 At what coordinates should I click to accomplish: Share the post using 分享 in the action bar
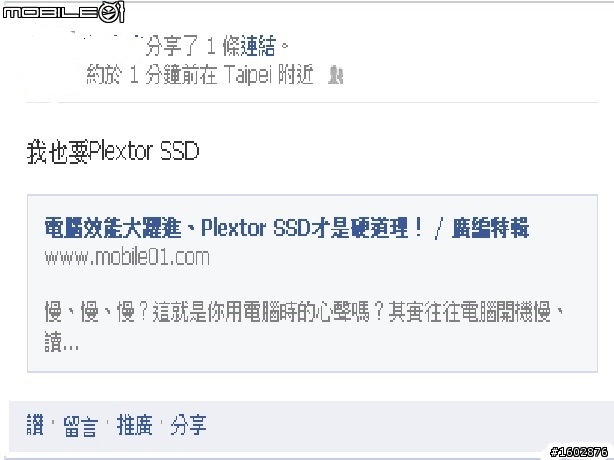188,425
